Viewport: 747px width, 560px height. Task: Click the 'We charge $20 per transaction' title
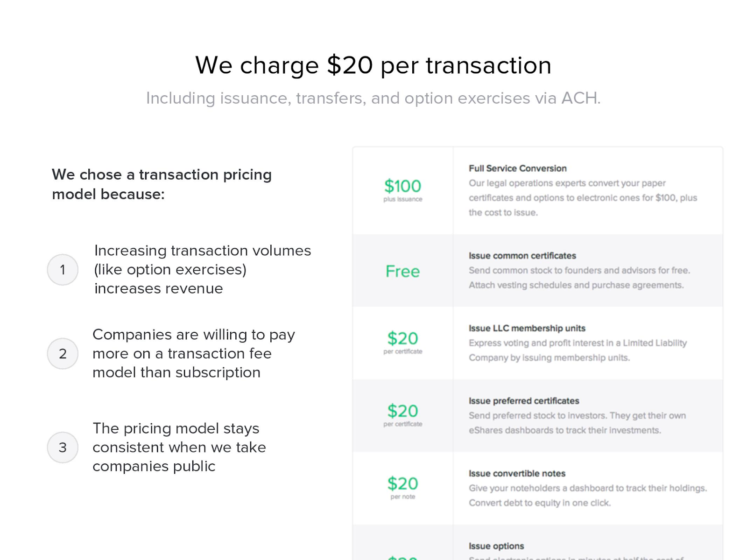pos(373,65)
